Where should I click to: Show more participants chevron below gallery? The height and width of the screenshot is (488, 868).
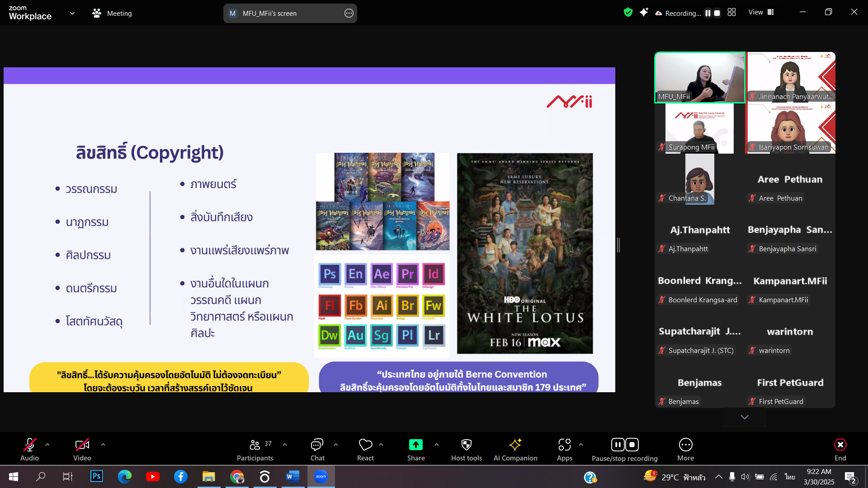click(745, 417)
